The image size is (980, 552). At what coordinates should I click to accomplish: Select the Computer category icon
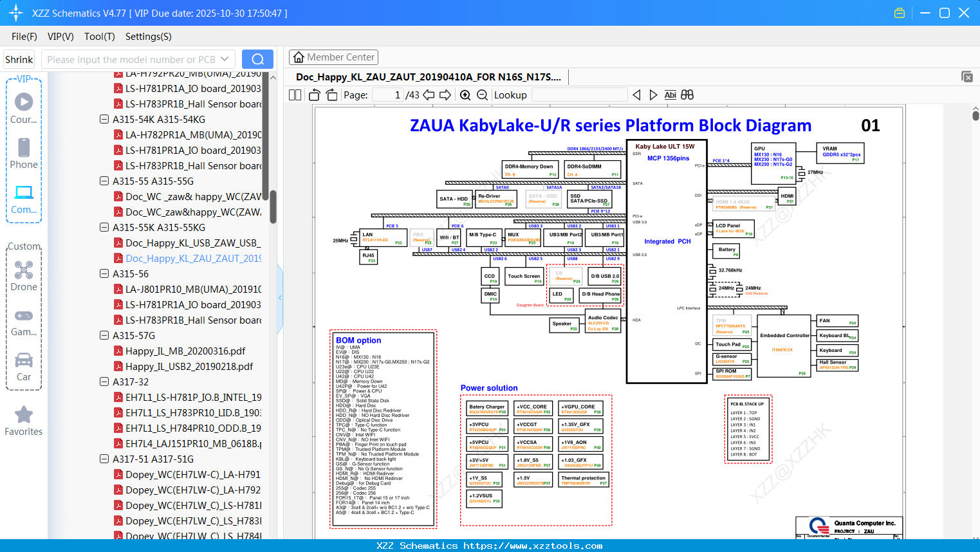(x=24, y=199)
